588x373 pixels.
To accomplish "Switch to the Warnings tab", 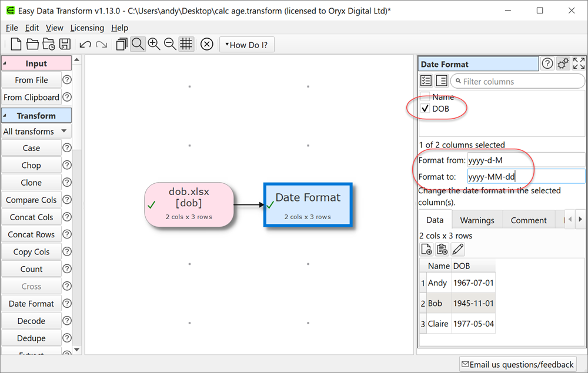I will 477,219.
